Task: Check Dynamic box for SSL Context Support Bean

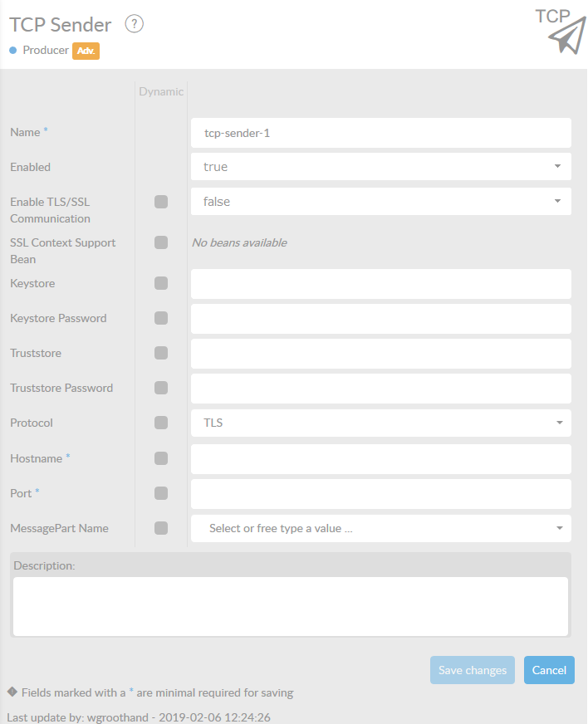Action: tap(161, 242)
